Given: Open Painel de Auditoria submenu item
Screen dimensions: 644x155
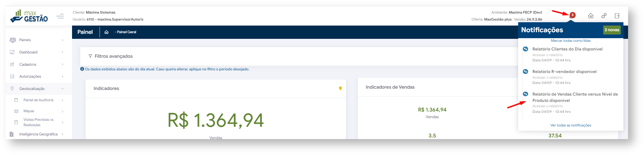Looking at the screenshot, I should [39, 100].
